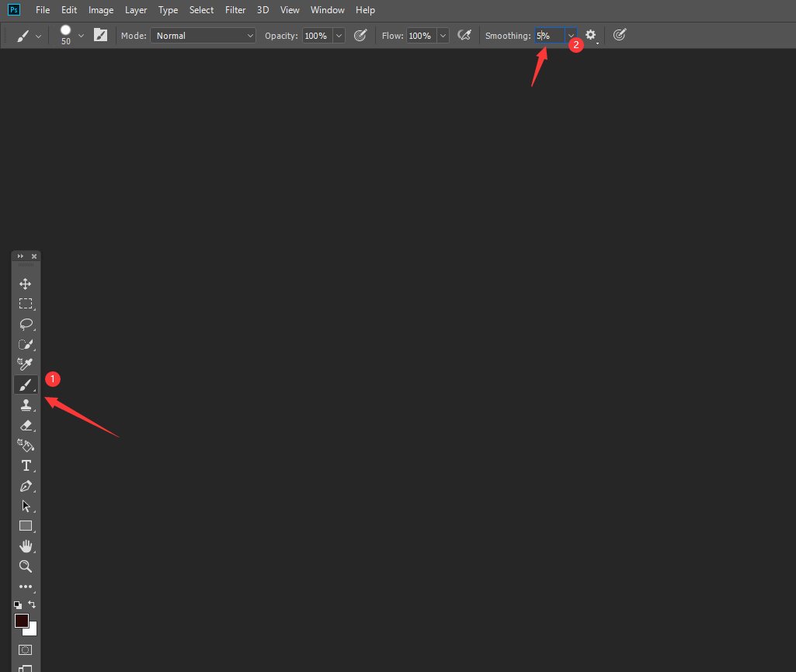Select the Quick Selection tool
Viewport: 796px width, 672px height.
click(26, 344)
